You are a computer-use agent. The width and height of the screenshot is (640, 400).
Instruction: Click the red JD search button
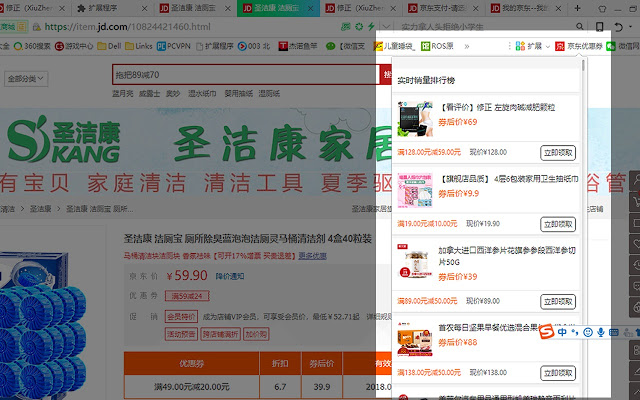coord(386,75)
